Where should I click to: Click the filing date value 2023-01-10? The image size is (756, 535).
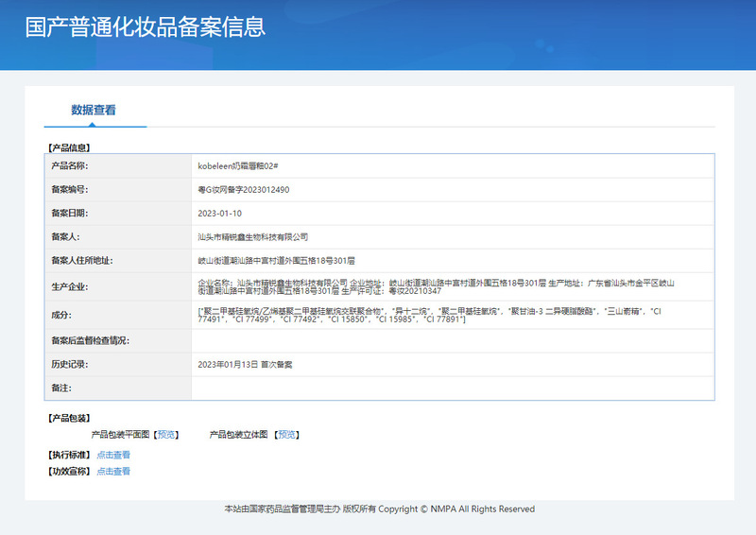[219, 213]
